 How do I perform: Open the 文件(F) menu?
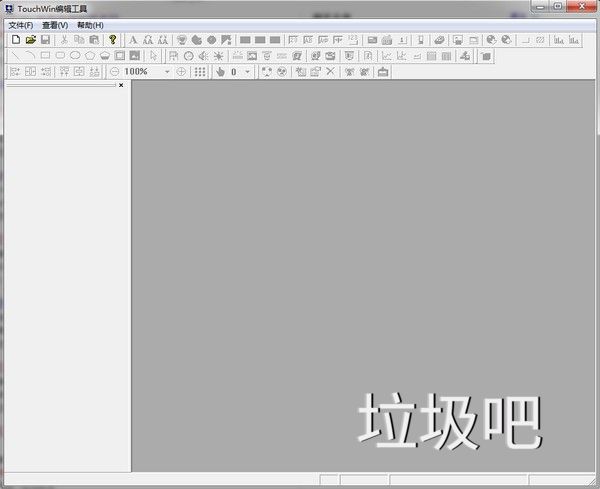(21, 25)
